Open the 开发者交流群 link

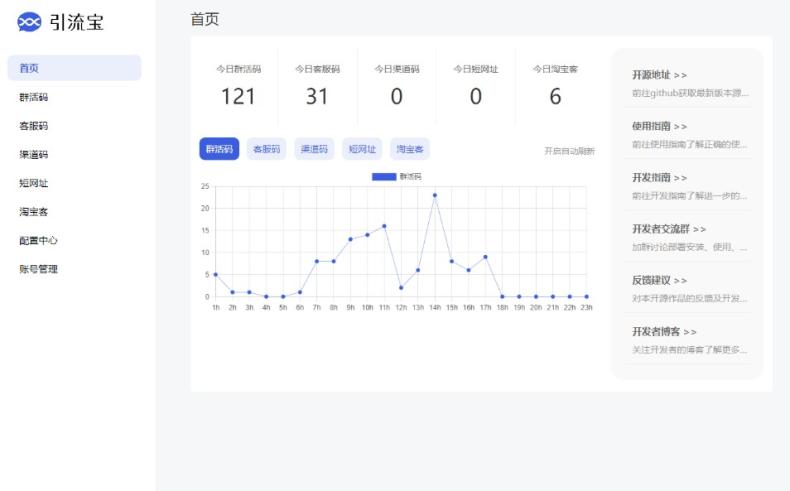[669, 229]
